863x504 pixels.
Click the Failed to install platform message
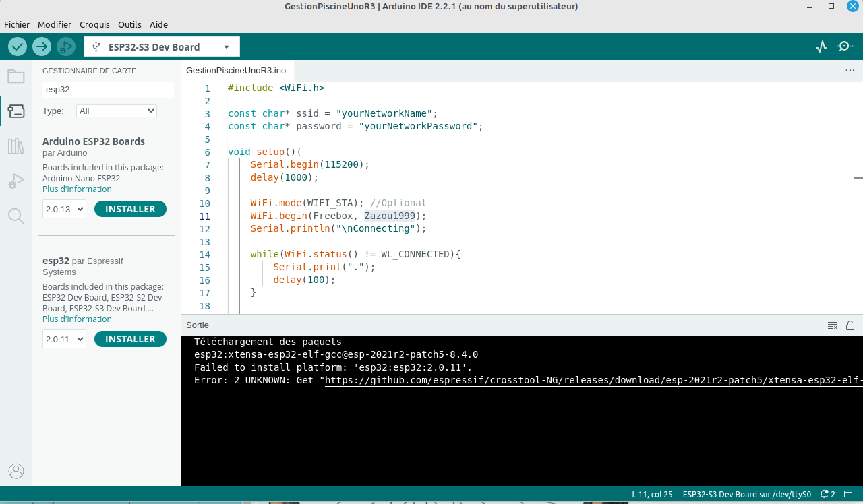333,367
